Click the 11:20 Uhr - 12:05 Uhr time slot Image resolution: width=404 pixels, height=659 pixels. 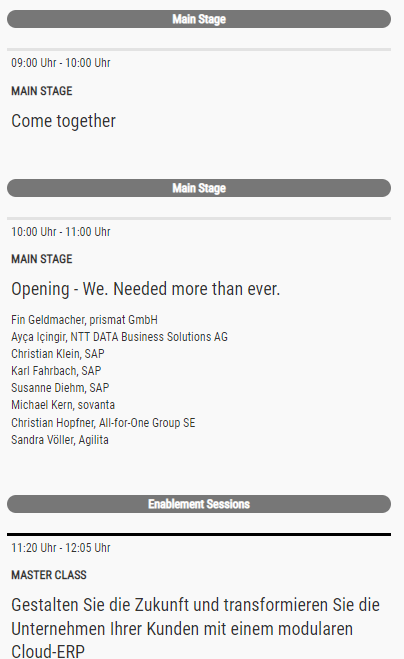click(x=61, y=548)
